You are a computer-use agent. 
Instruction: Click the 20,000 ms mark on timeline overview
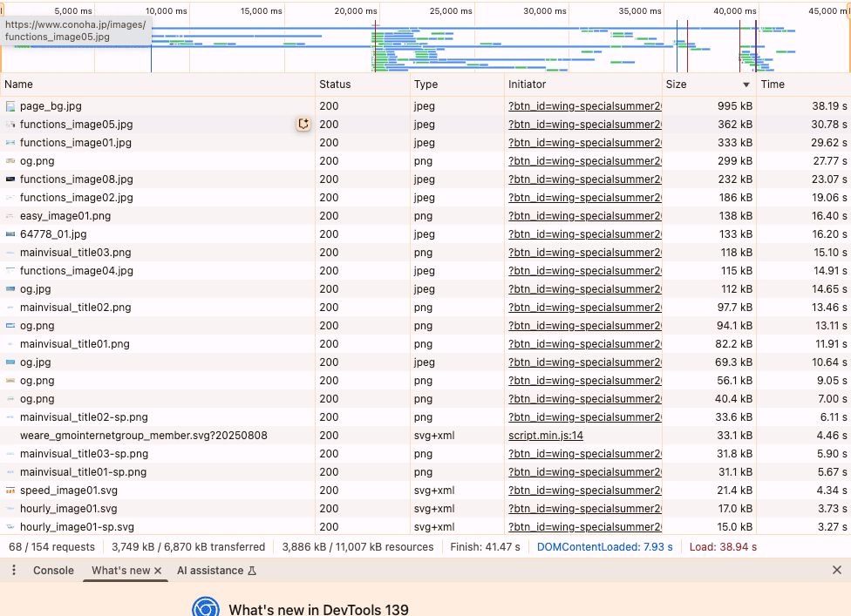[x=356, y=11]
